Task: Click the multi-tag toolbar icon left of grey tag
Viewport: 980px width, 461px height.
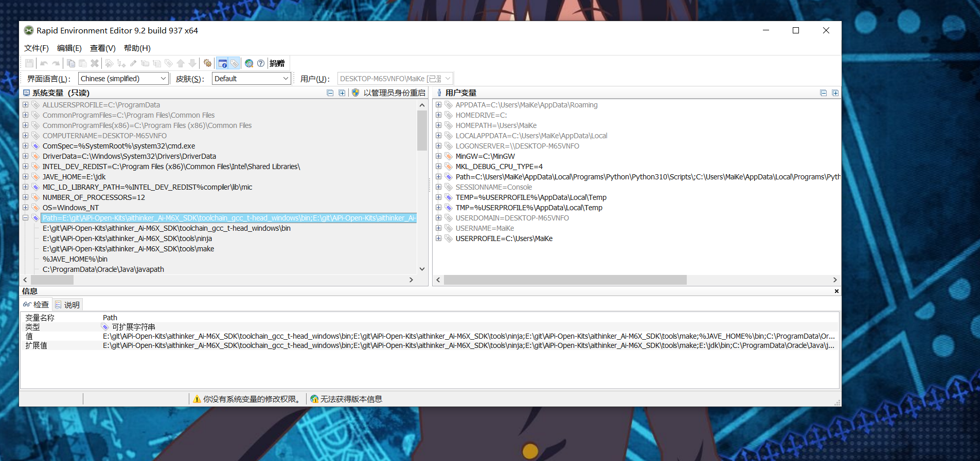Action: coord(157,63)
